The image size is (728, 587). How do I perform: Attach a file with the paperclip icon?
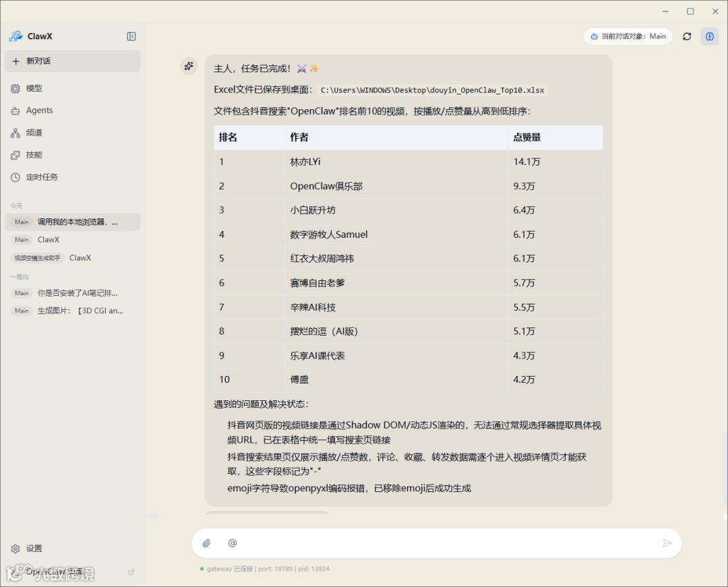(x=207, y=543)
